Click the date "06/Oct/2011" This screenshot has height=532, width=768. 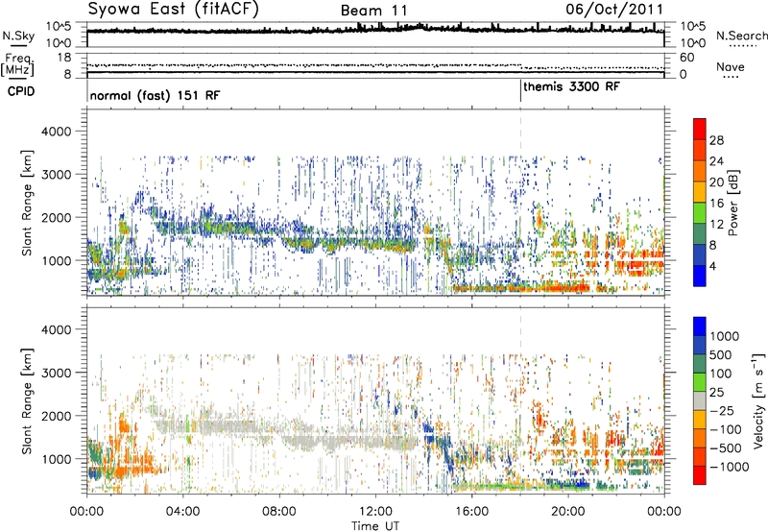(614, 10)
